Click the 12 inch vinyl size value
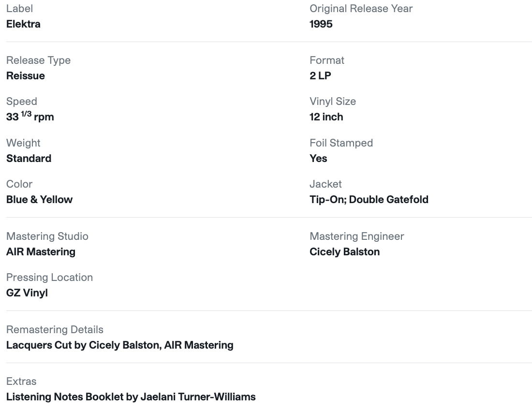This screenshot has height=411, width=532. [326, 117]
